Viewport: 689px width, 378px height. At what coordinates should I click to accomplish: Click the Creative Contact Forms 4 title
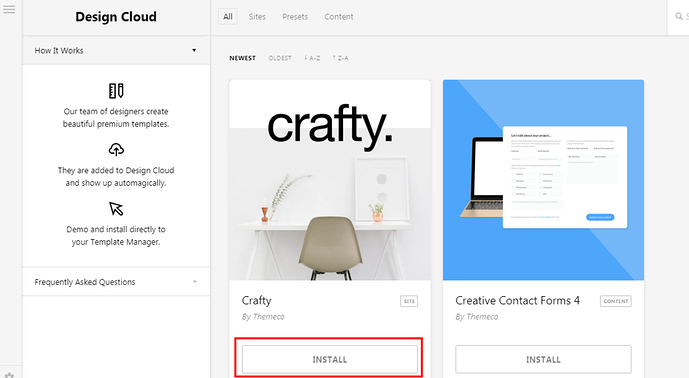pos(517,301)
